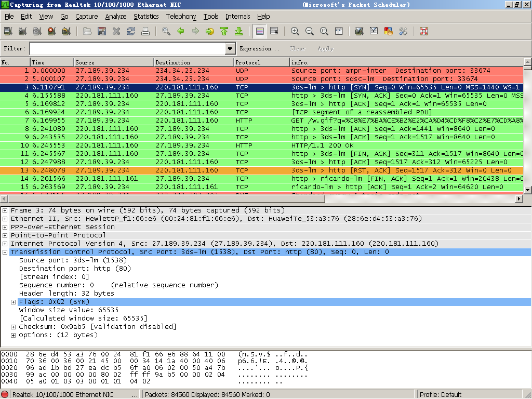The height and width of the screenshot is (399, 532).
Task: Open the Statistics menu
Action: pyautogui.click(x=146, y=17)
